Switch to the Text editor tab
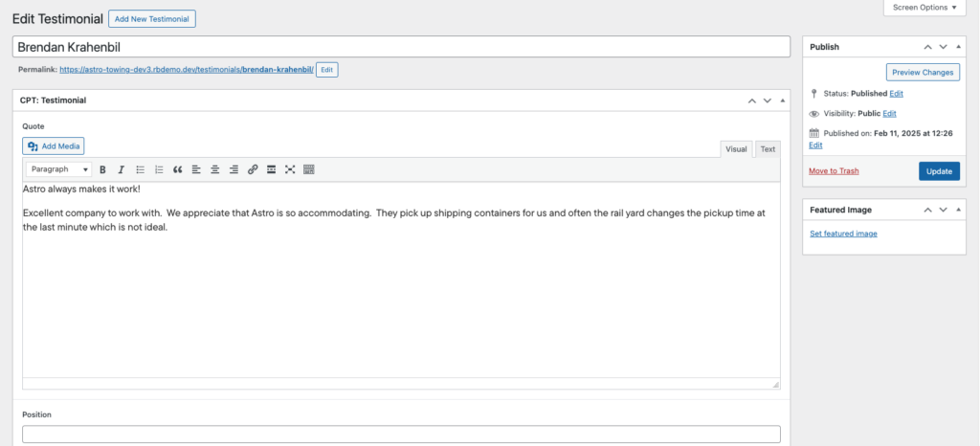This screenshot has width=980, height=446. pyautogui.click(x=768, y=149)
